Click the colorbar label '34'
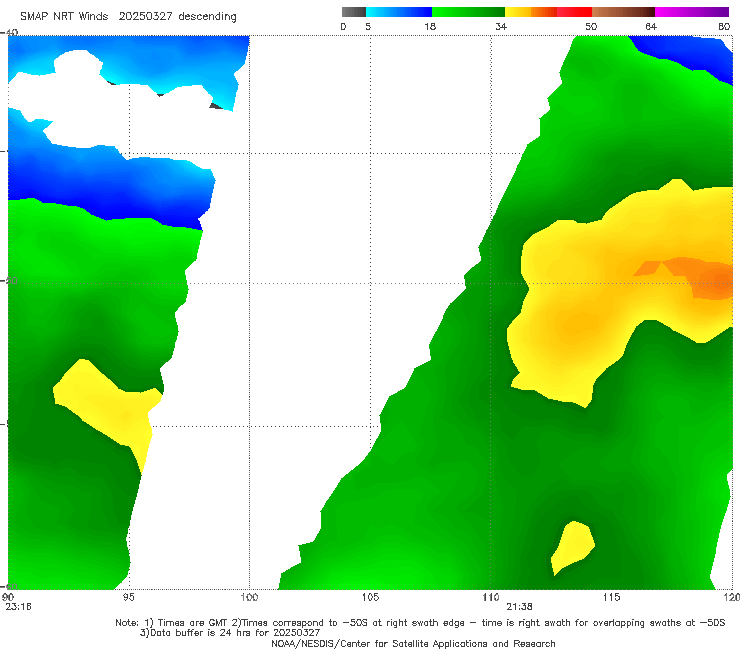The width and height of the screenshot is (740, 650). point(501,26)
